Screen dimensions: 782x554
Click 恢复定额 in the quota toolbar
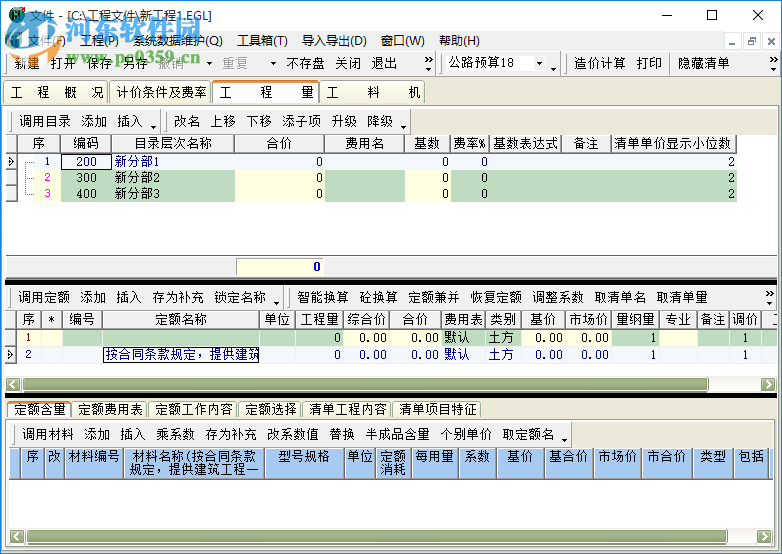[x=496, y=298]
